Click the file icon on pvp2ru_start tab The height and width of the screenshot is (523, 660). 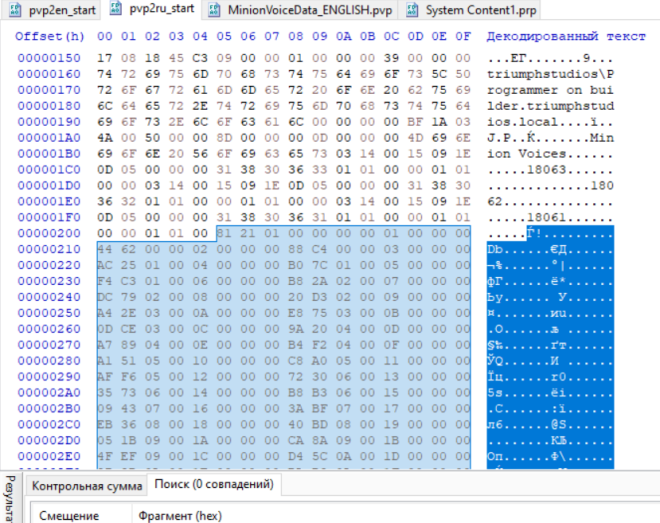point(116,9)
